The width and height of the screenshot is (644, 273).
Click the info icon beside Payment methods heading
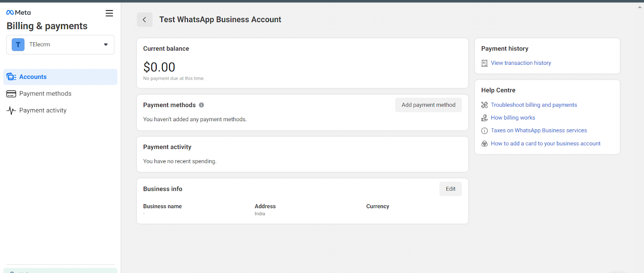201,105
